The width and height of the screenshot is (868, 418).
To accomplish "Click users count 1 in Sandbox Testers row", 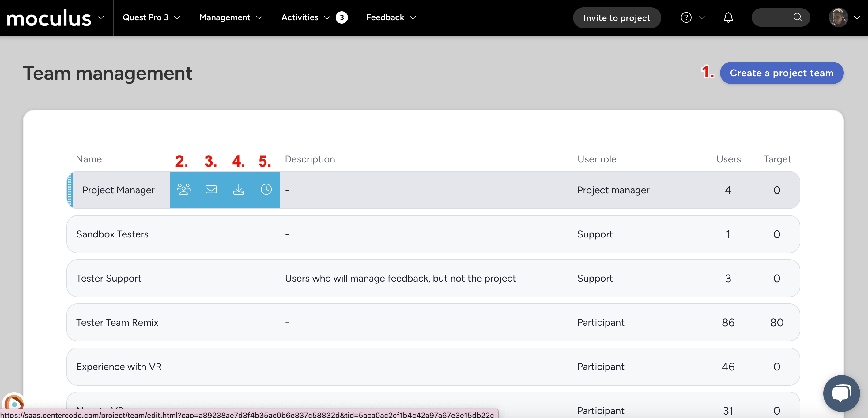I will tap(728, 234).
